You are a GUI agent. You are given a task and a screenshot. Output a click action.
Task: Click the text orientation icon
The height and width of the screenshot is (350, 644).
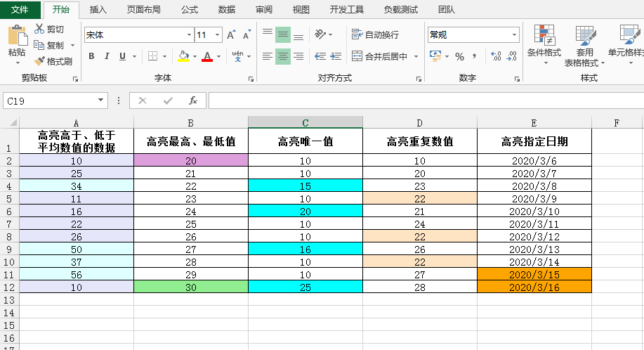tap(320, 34)
